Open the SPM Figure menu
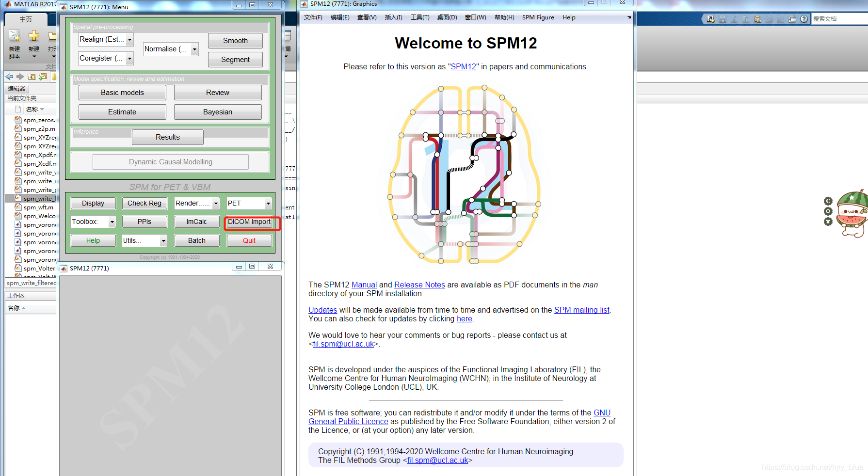Image resolution: width=868 pixels, height=476 pixels. [x=538, y=17]
